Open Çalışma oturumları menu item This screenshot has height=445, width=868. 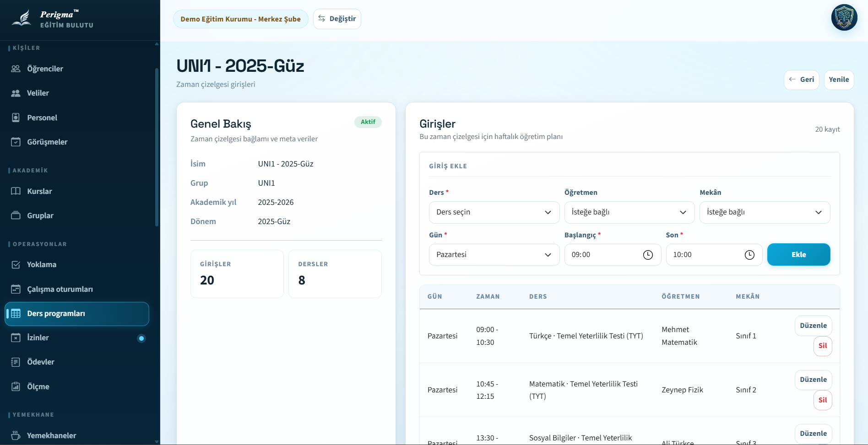point(60,289)
